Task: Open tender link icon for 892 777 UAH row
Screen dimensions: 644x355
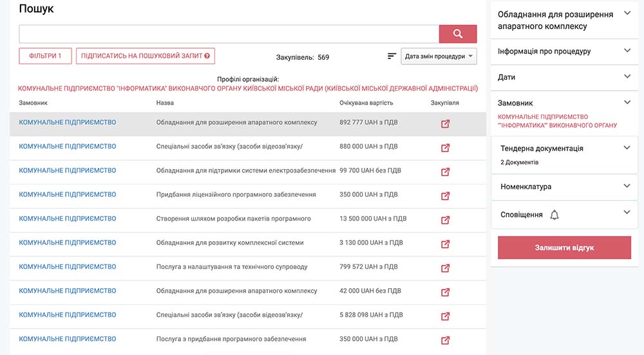Action: (x=445, y=123)
